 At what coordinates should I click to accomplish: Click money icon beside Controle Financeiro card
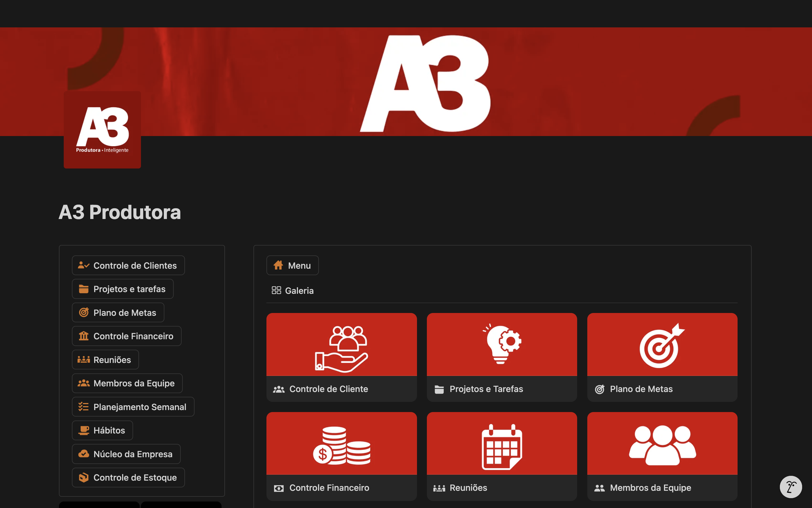279,488
